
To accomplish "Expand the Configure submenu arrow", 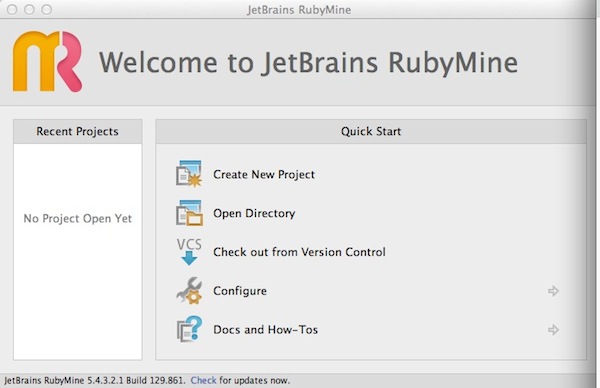I will pos(553,291).
